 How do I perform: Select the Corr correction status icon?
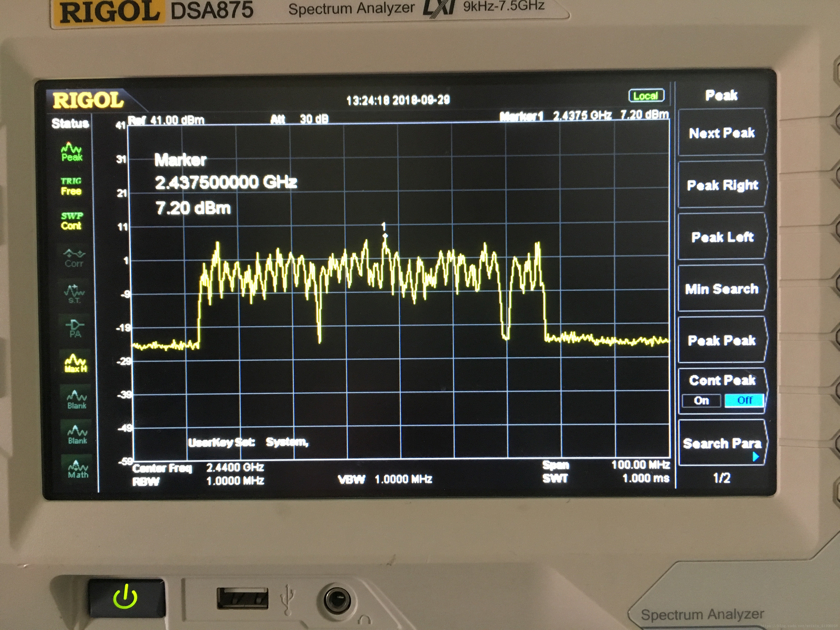coord(74,258)
